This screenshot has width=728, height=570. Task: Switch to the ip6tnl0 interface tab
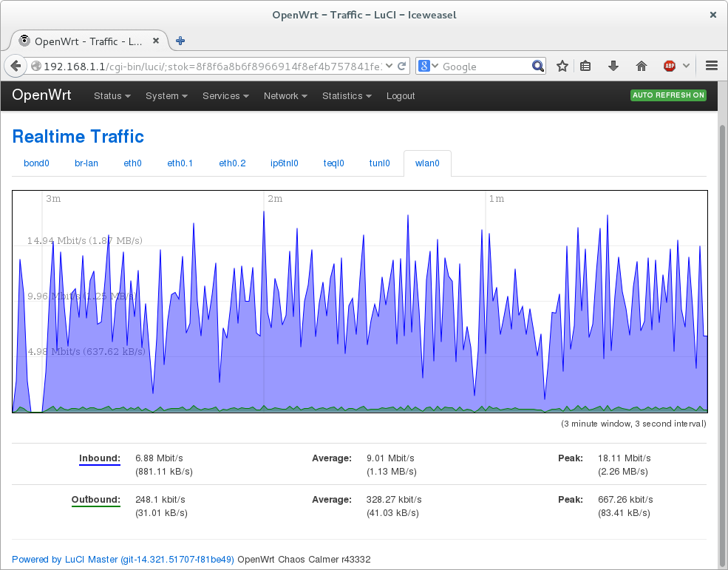click(284, 163)
